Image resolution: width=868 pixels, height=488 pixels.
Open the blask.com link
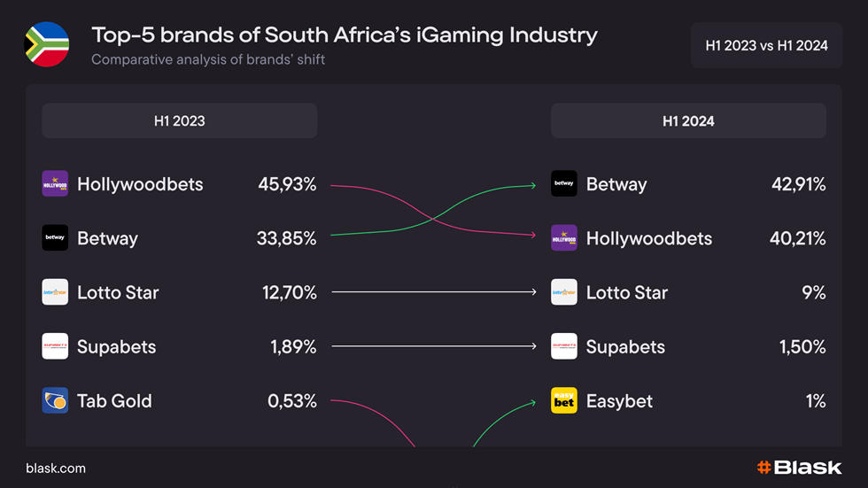(x=56, y=469)
